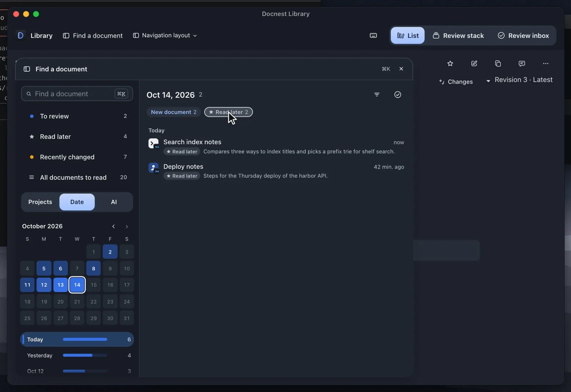Open the Search index notes document icon
This screenshot has height=392, width=571.
coord(153,144)
